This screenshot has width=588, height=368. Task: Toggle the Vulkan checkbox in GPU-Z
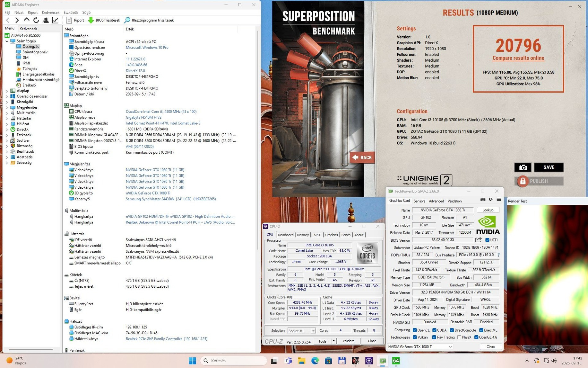[x=415, y=337]
